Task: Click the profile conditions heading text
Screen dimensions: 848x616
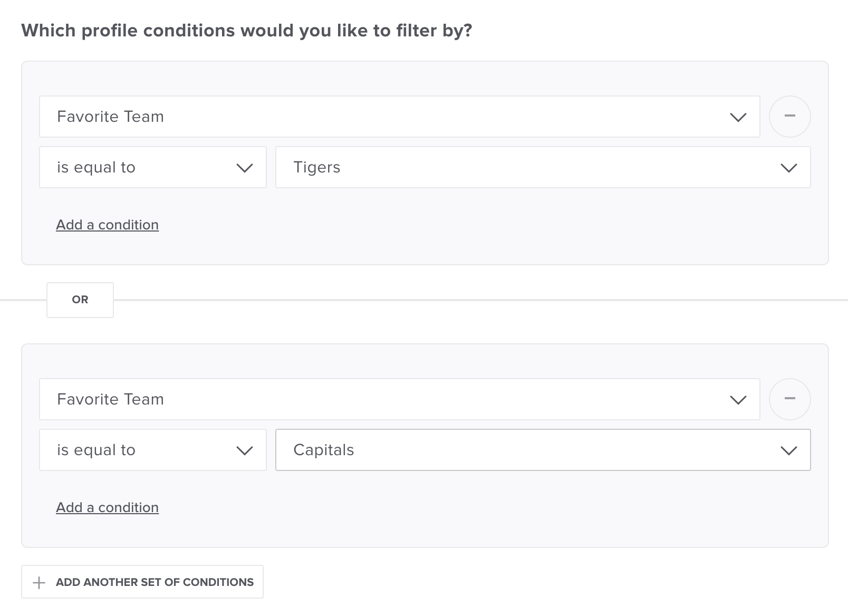Action: click(x=246, y=31)
